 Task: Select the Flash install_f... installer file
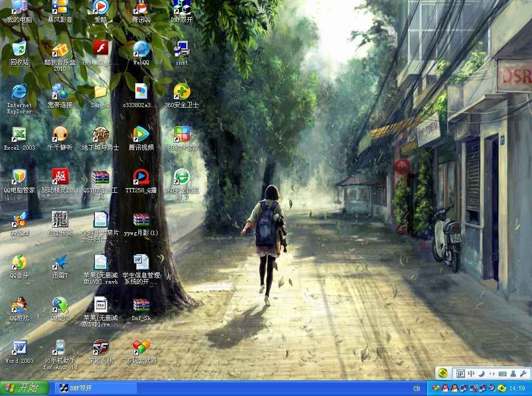tap(100, 53)
